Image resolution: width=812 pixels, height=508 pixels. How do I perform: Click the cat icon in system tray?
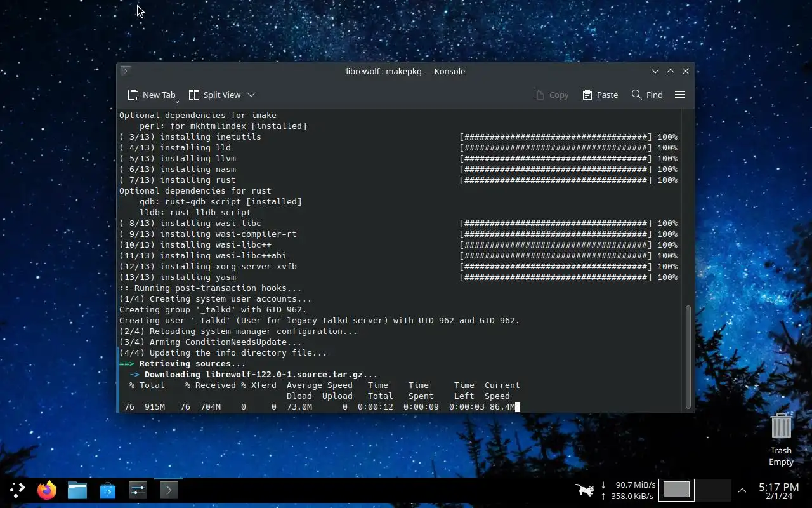click(584, 490)
